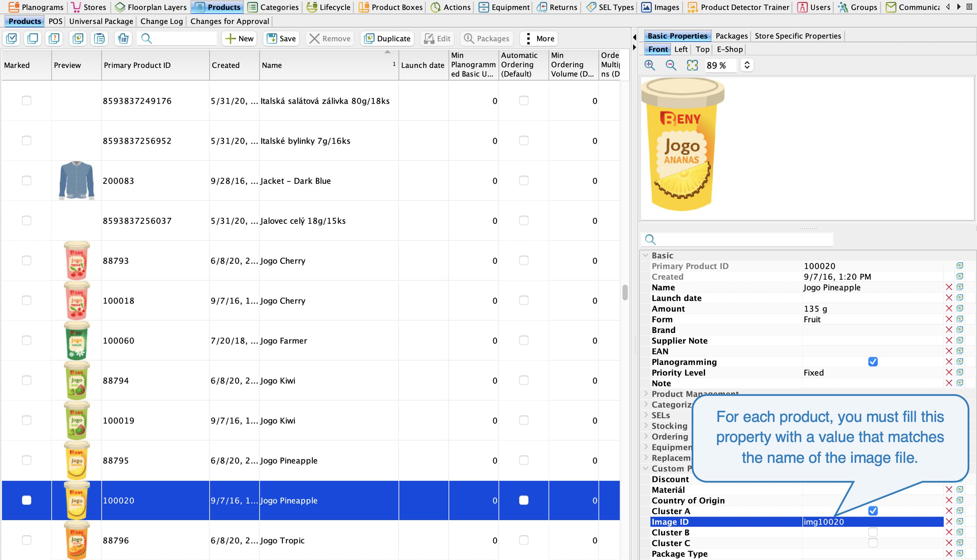Sort by Primary Product ID header
The image size is (977, 560).
(x=156, y=65)
